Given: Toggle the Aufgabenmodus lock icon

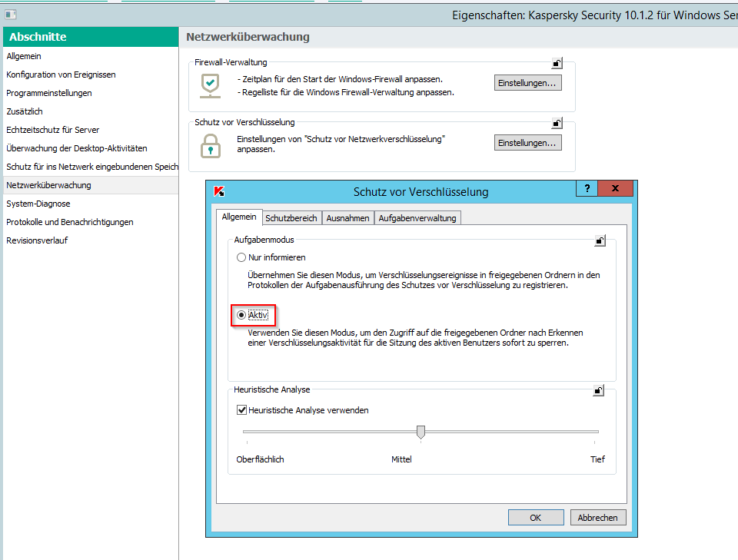Looking at the screenshot, I should [600, 240].
